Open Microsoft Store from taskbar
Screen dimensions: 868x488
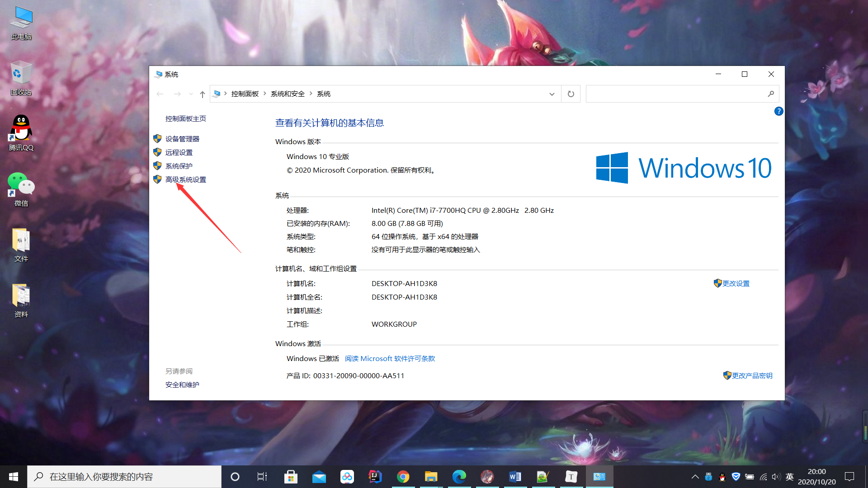tap(291, 477)
